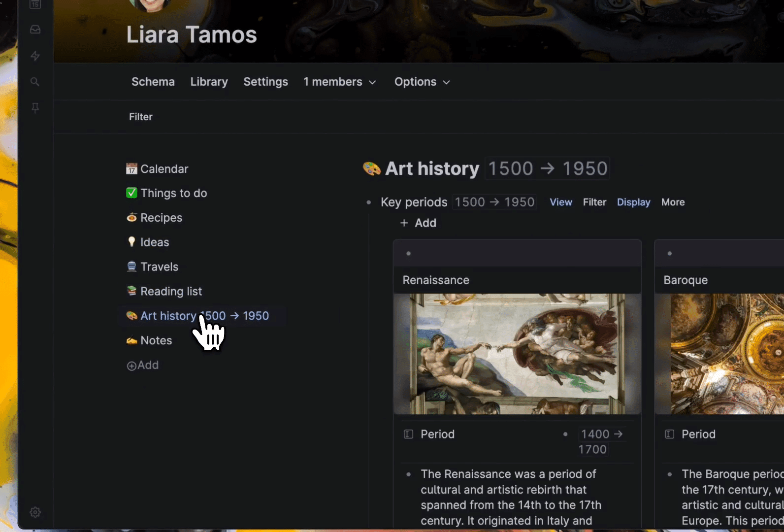This screenshot has height=532, width=784.
Task: Open the View menu of Key periods
Action: [x=561, y=202]
